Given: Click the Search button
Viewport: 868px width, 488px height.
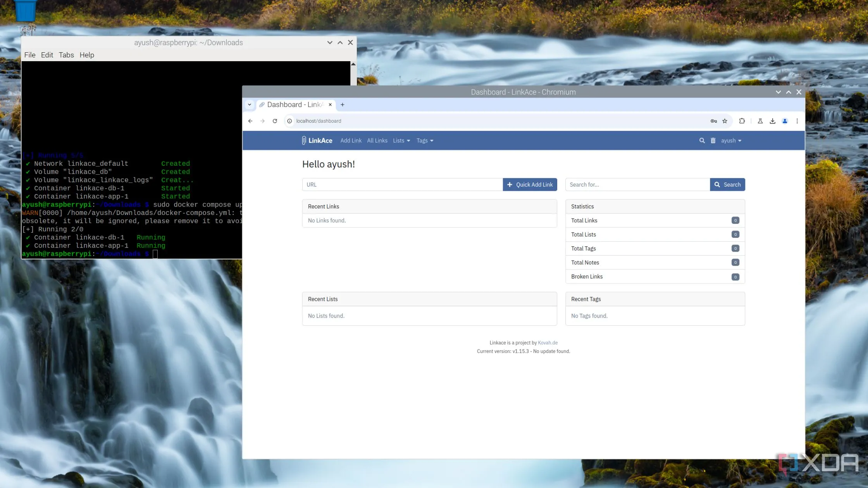Looking at the screenshot, I should (x=727, y=185).
